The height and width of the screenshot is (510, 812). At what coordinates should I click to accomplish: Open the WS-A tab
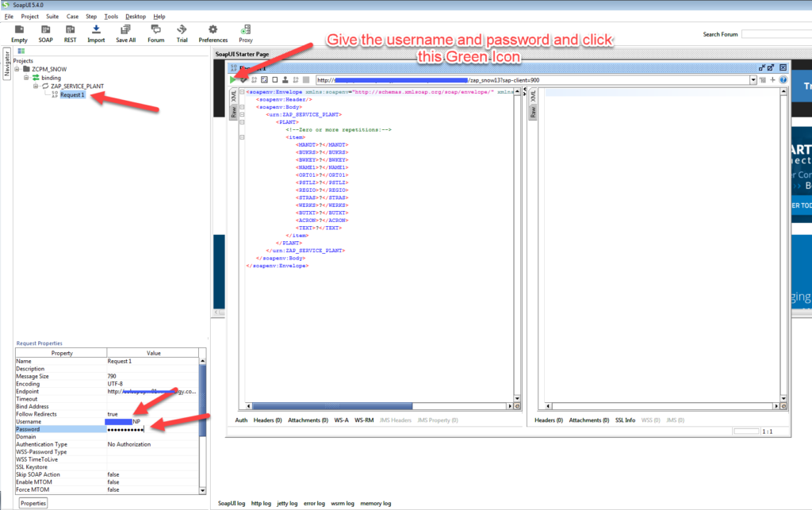click(341, 420)
